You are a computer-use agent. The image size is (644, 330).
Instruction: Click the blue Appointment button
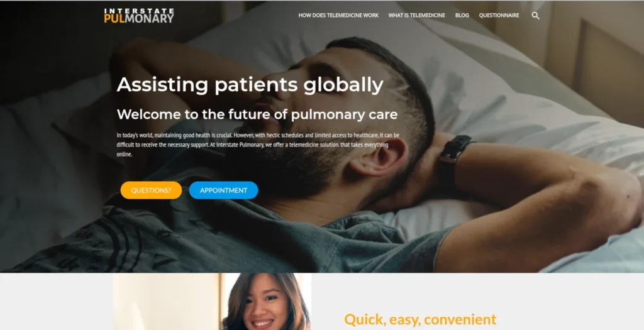[223, 190]
